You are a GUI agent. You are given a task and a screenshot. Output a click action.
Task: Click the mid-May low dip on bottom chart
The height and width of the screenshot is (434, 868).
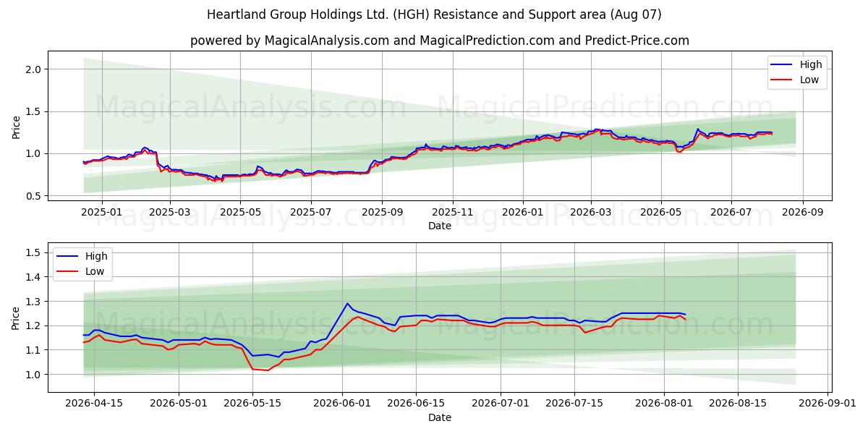268,370
